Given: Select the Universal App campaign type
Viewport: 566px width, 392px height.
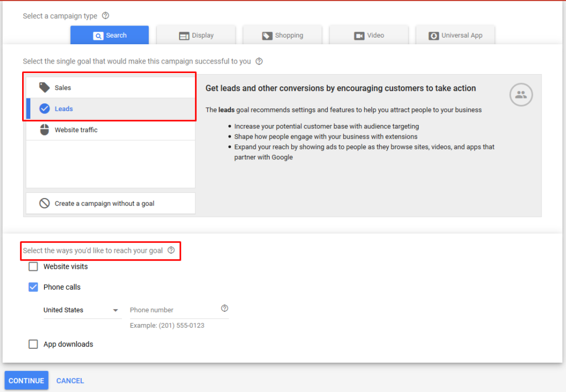Looking at the screenshot, I should 455,35.
